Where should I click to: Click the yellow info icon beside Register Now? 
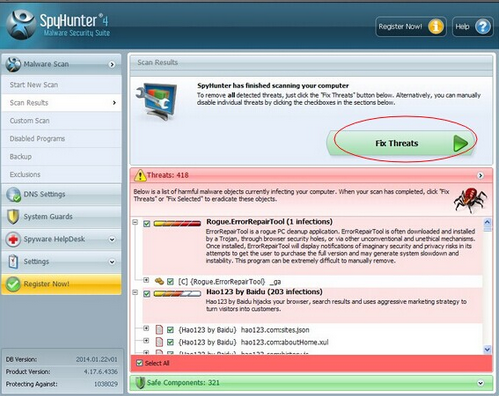point(436,26)
